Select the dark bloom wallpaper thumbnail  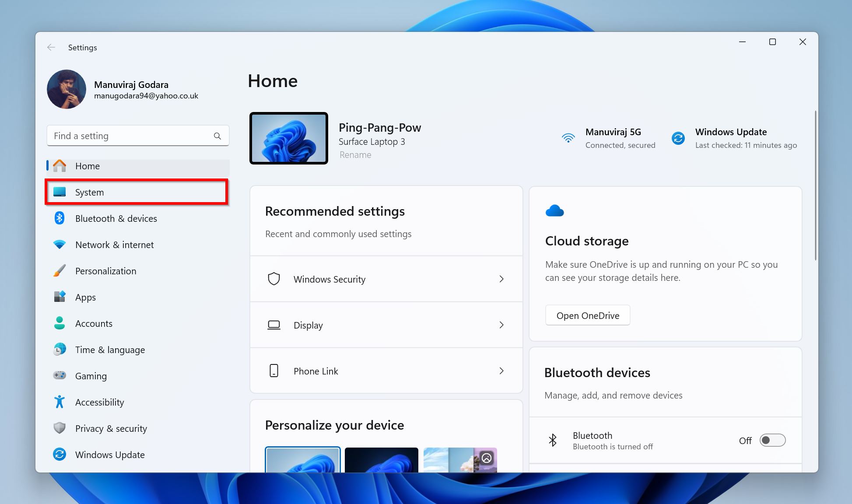coord(381,459)
